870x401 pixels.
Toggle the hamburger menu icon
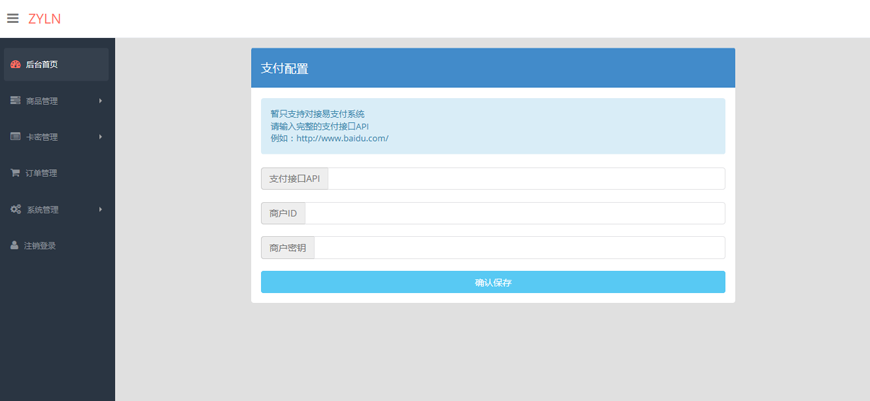point(12,18)
